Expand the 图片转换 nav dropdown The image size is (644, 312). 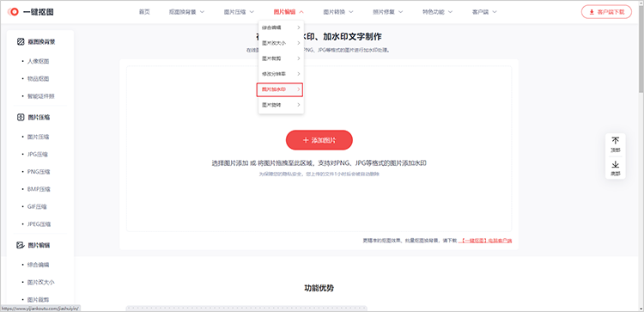(x=338, y=12)
